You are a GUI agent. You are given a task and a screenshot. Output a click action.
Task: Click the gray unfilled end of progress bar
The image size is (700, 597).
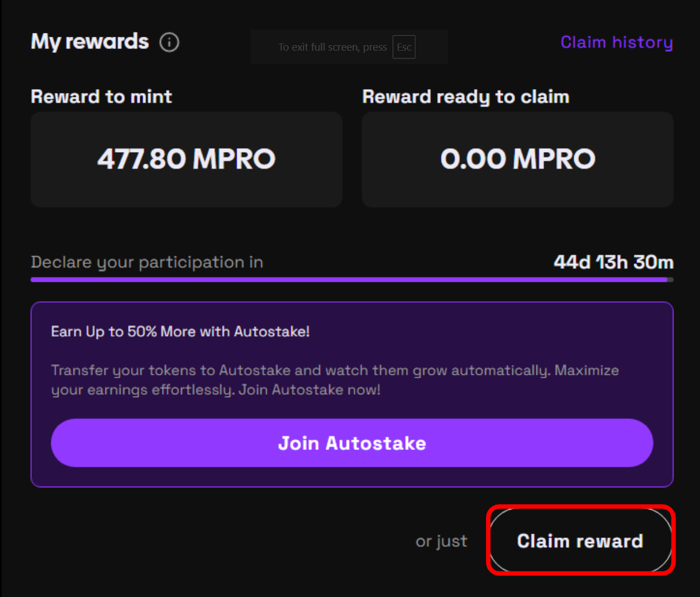(670, 280)
